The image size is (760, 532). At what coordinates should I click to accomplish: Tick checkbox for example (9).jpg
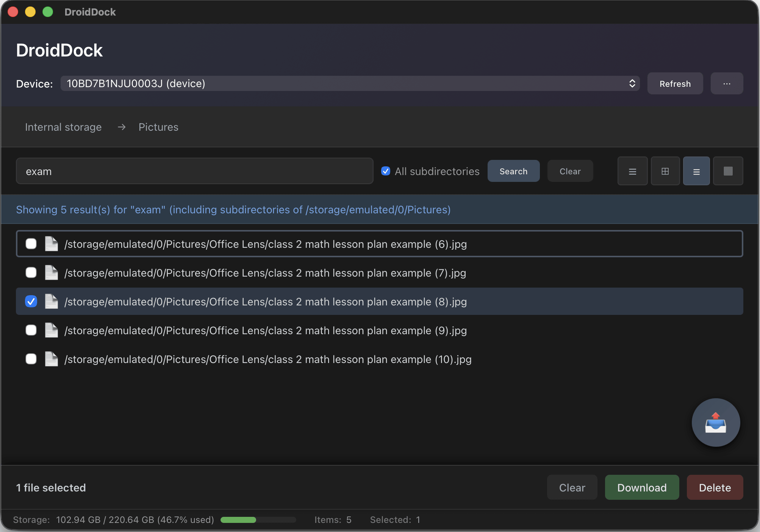[x=31, y=330]
